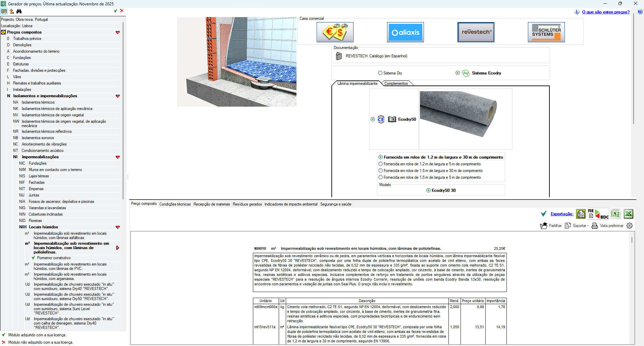Expand the Fundações chapter
Image resolution: width=644 pixels, height=346 pixels.
(x=22, y=58)
